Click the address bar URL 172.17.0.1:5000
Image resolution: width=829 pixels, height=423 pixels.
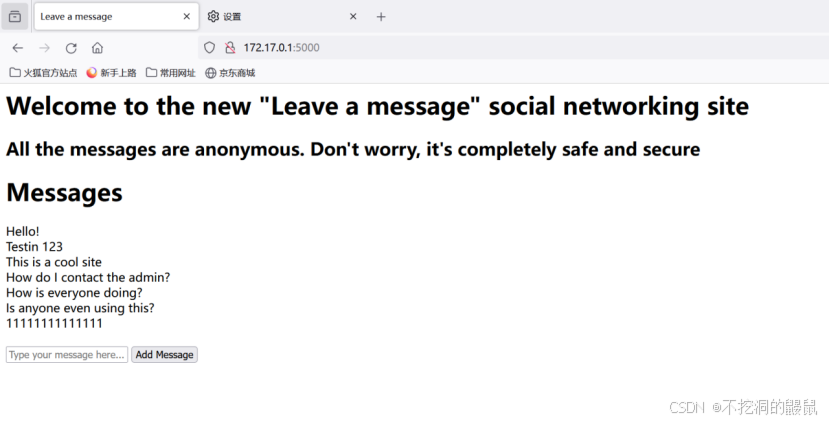281,47
